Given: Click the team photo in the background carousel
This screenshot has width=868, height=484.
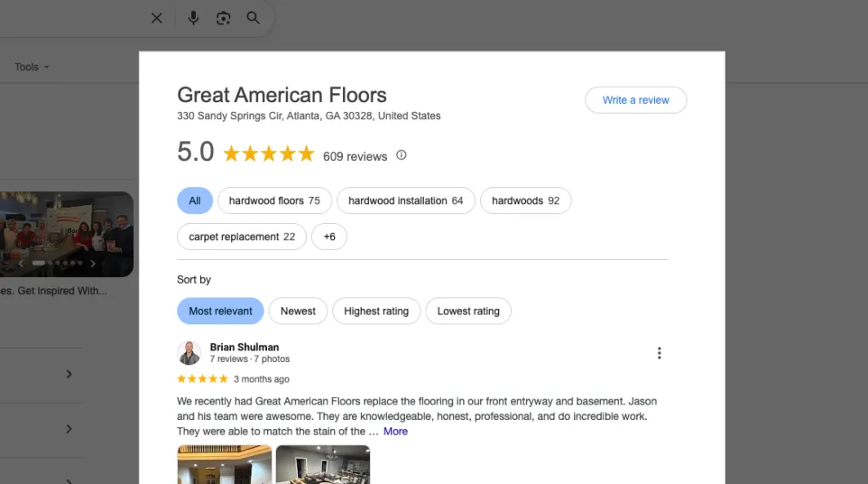Looking at the screenshot, I should tap(67, 234).
